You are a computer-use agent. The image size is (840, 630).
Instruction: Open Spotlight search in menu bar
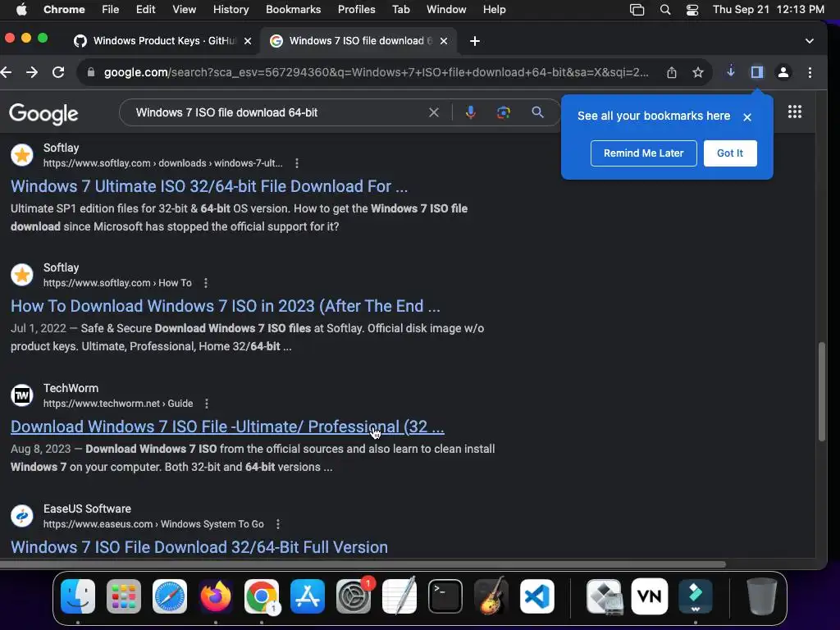(x=664, y=10)
